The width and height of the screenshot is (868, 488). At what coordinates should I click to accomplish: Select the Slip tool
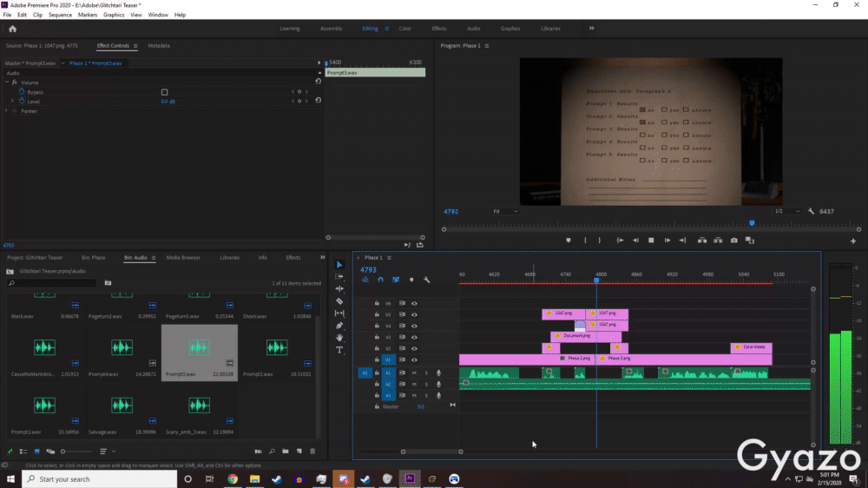pos(339,313)
